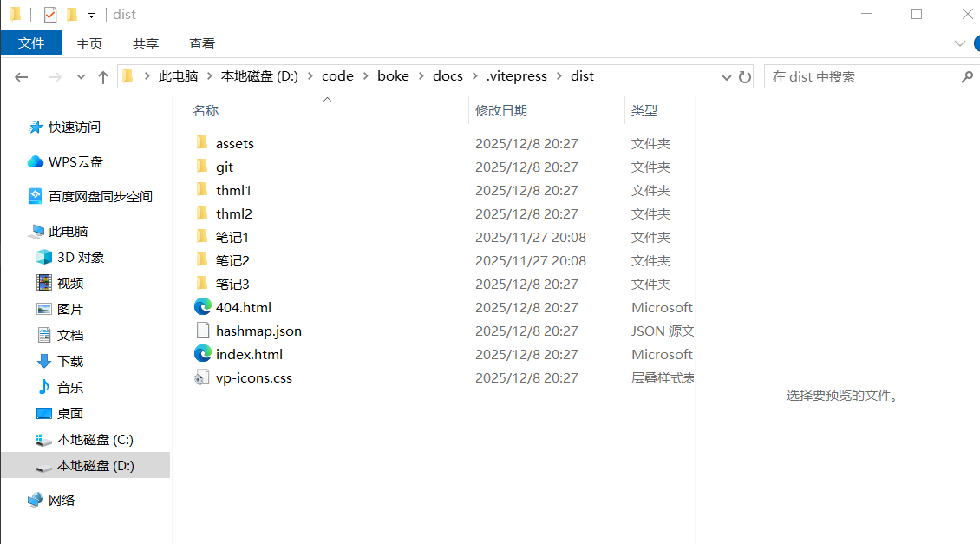Go up one folder level arrow

[x=102, y=76]
